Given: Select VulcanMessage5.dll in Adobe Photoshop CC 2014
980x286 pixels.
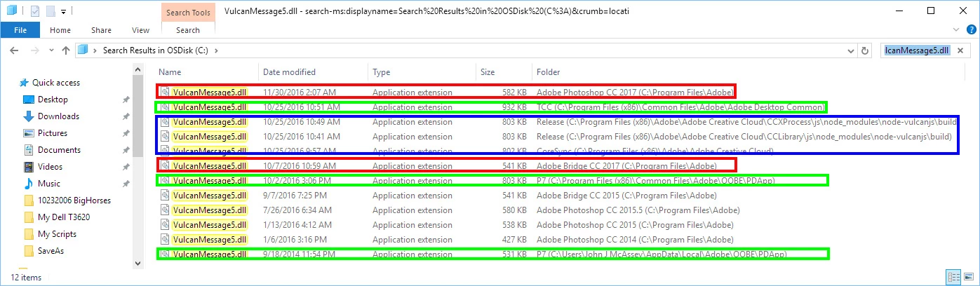Looking at the screenshot, I should [210, 240].
